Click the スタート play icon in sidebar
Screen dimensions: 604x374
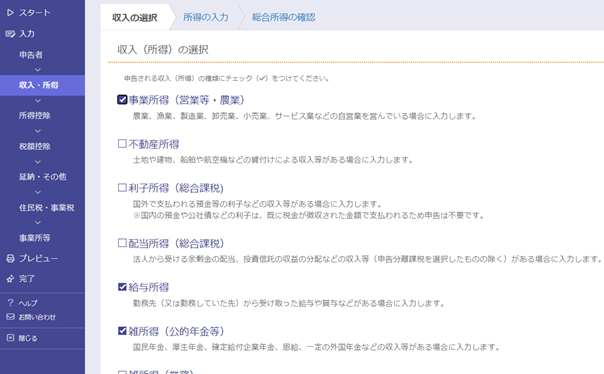[x=10, y=13]
